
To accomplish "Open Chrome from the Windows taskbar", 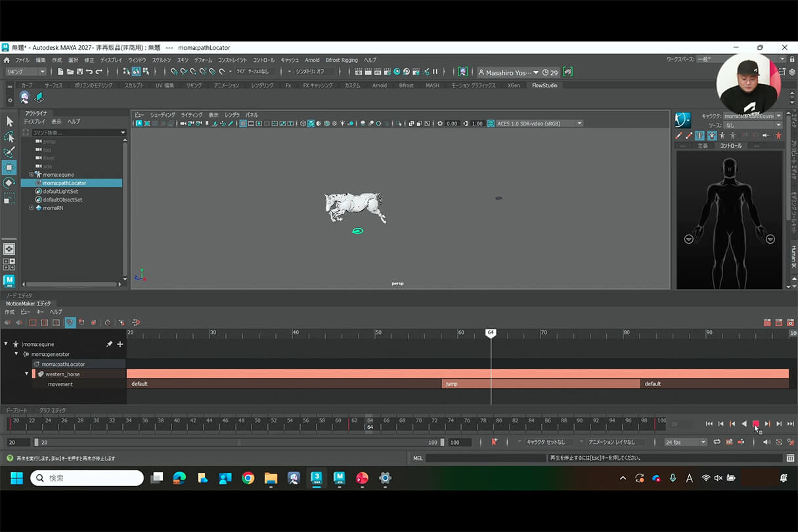I will (248, 478).
